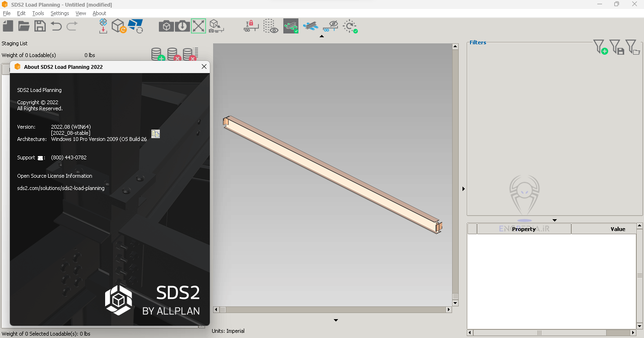Click the Staging List label
Image resolution: width=644 pixels, height=338 pixels.
point(15,43)
